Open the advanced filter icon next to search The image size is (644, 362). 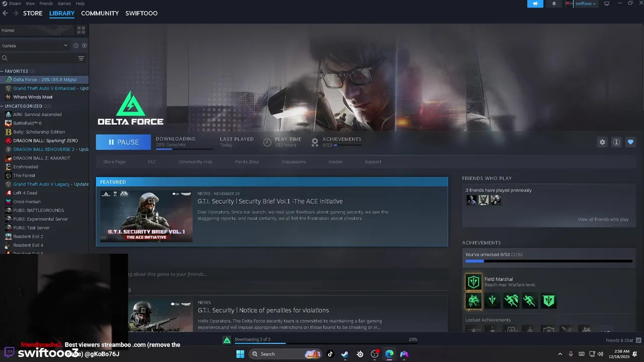(81, 58)
